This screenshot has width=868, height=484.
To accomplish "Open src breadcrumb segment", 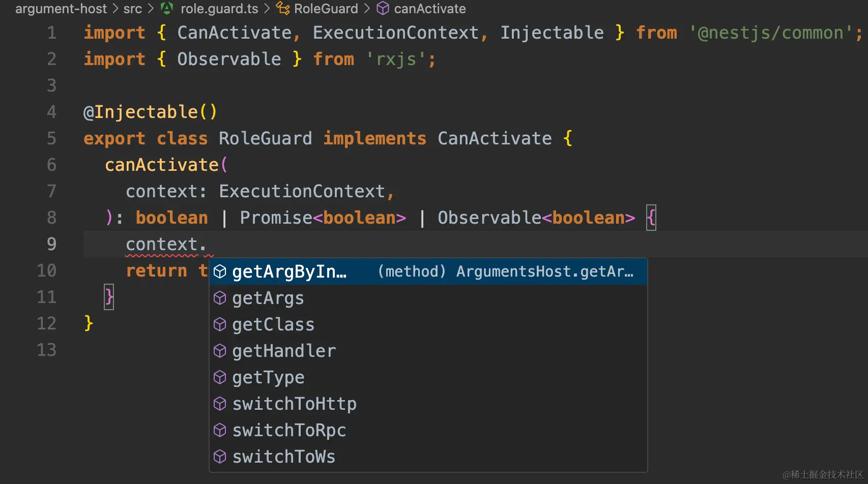I will (x=133, y=9).
